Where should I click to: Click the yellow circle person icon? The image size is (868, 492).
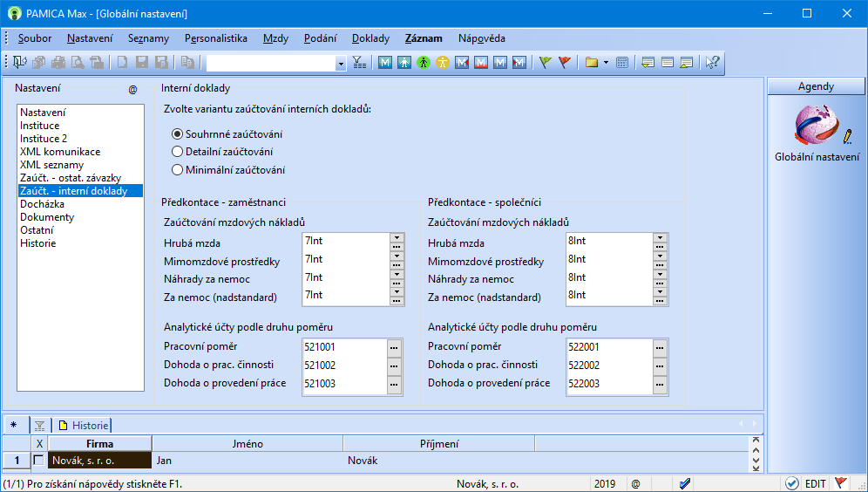click(443, 63)
